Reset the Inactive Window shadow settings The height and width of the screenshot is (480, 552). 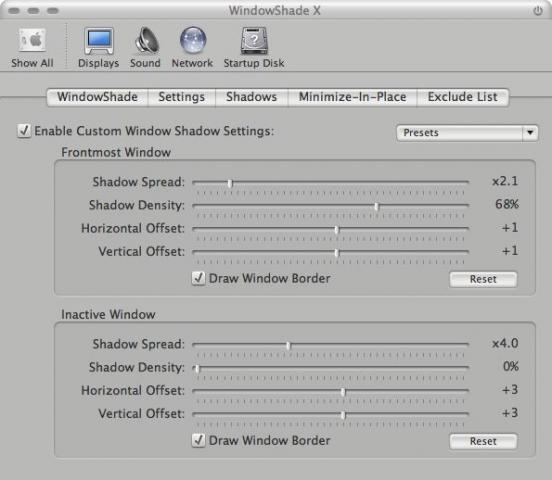[x=483, y=441]
